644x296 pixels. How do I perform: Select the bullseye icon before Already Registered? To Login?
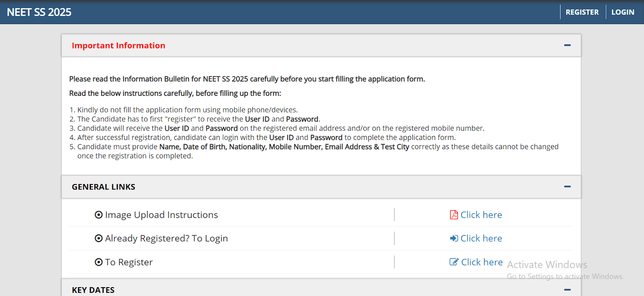click(x=99, y=238)
